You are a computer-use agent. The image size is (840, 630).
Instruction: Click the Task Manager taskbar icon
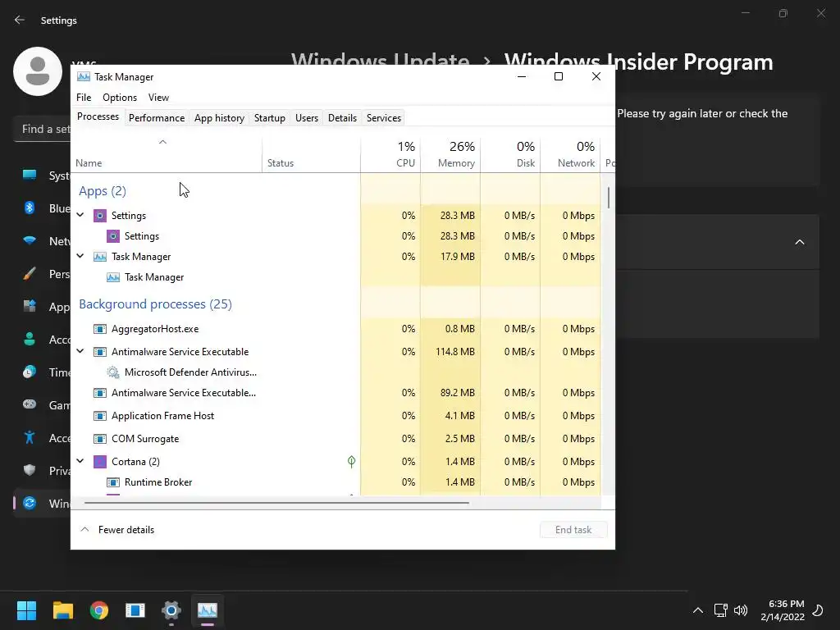coord(208,610)
